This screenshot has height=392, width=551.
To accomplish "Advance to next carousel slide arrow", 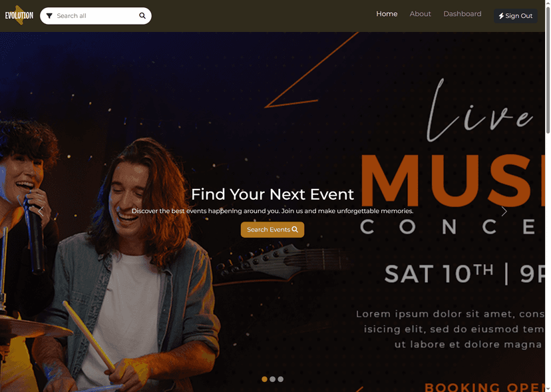I will pyautogui.click(x=504, y=211).
